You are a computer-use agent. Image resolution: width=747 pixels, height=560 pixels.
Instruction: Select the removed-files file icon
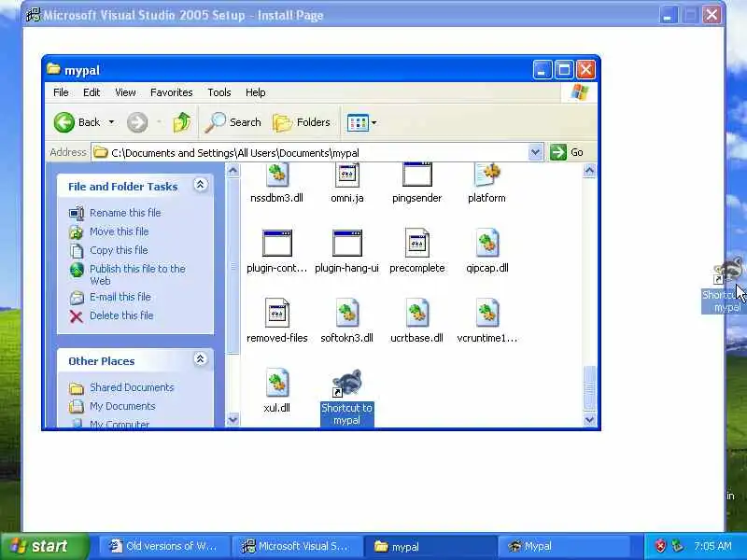pos(276,313)
